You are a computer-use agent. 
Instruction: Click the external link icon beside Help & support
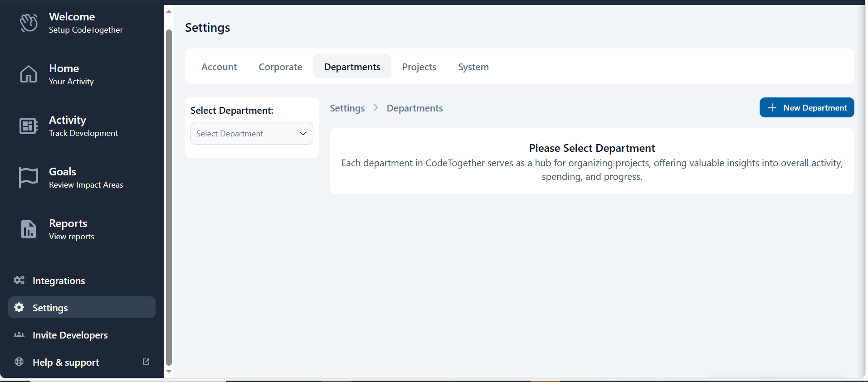(x=146, y=362)
